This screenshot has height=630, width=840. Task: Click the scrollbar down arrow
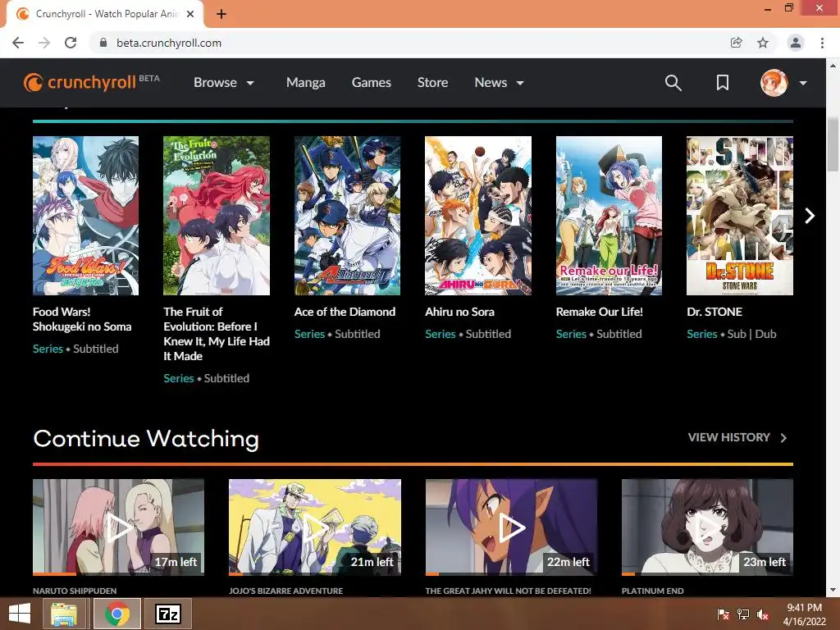coord(833,591)
